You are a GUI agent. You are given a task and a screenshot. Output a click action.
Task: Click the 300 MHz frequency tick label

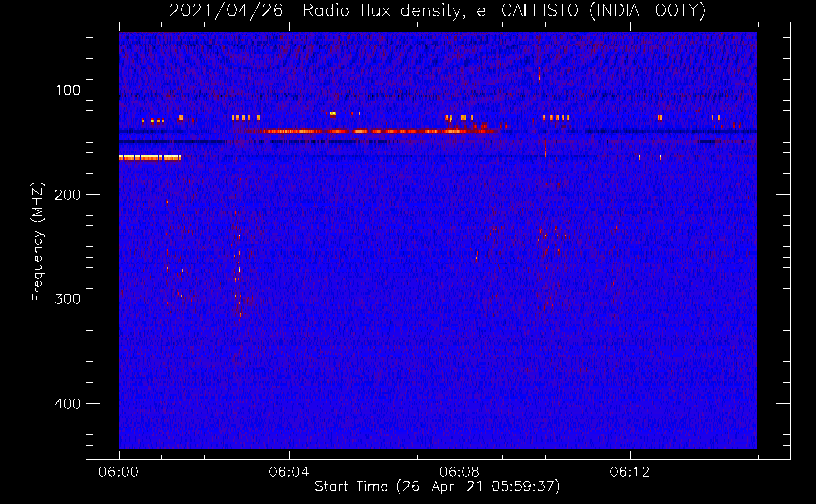click(68, 299)
